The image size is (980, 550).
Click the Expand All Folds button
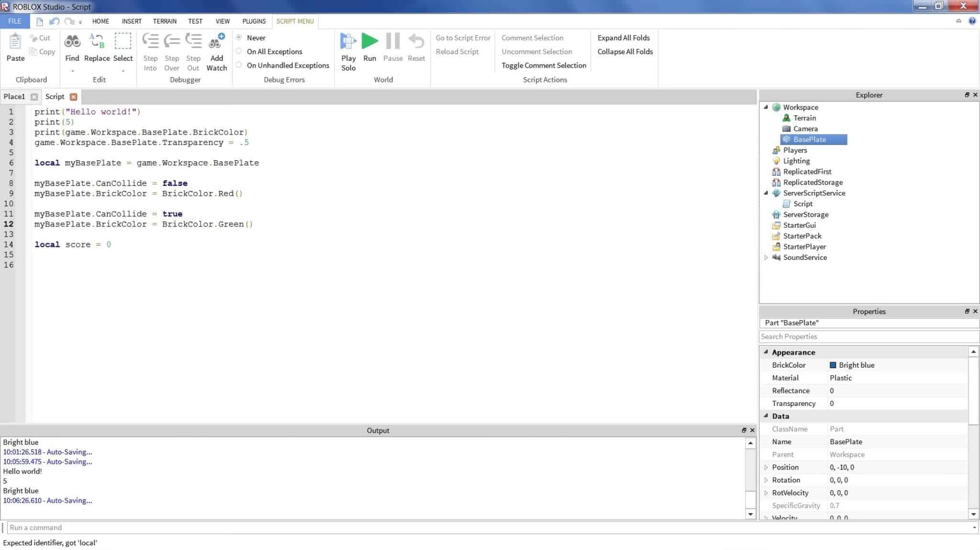[x=623, y=37]
